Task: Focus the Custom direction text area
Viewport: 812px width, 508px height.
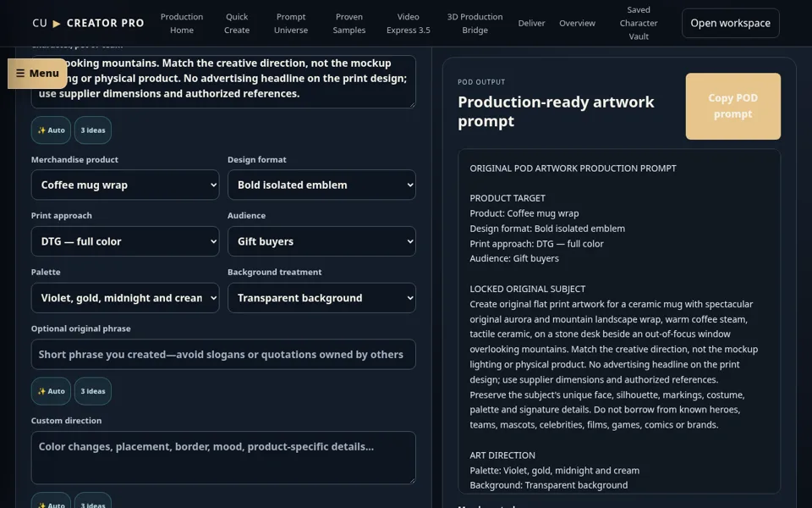Action: point(223,458)
